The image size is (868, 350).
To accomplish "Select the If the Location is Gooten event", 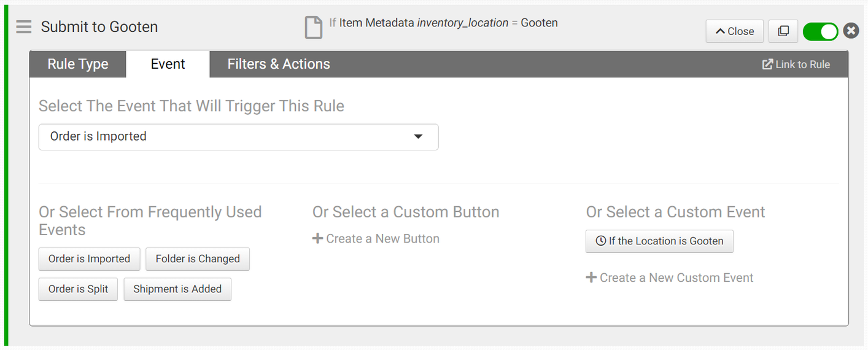I will click(x=659, y=241).
